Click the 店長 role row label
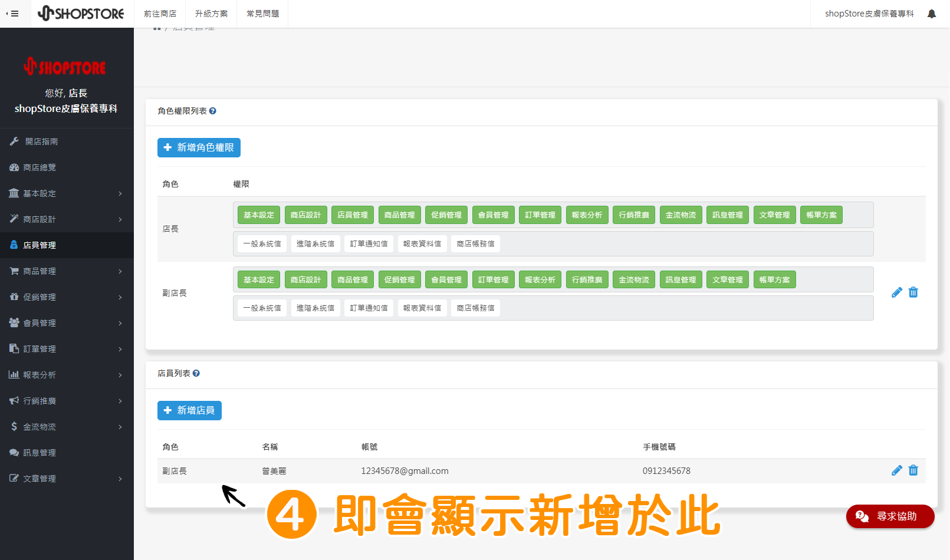 170,229
